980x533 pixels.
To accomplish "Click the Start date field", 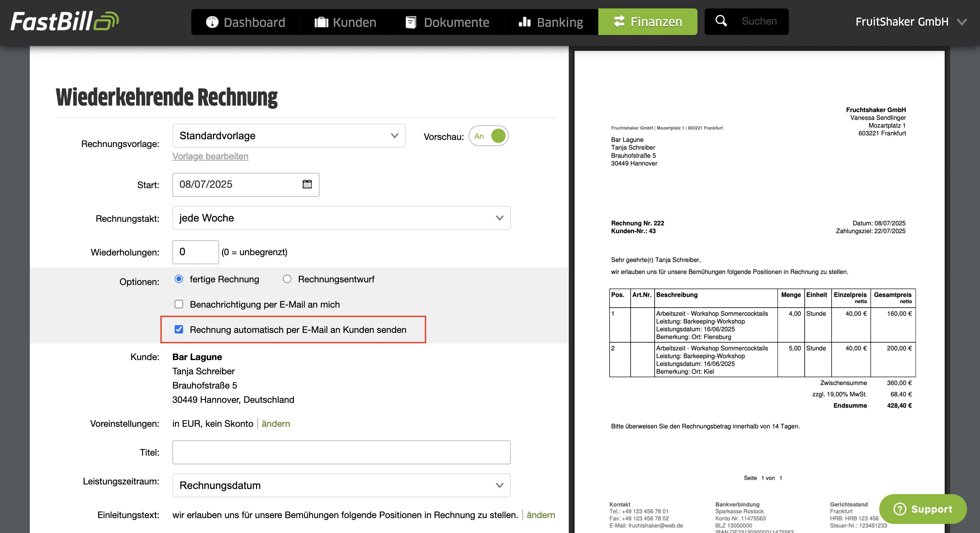I will click(x=246, y=185).
